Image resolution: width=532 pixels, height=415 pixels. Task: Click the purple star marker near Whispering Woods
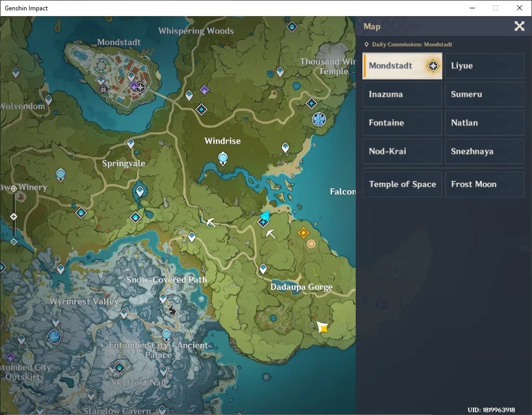204,90
